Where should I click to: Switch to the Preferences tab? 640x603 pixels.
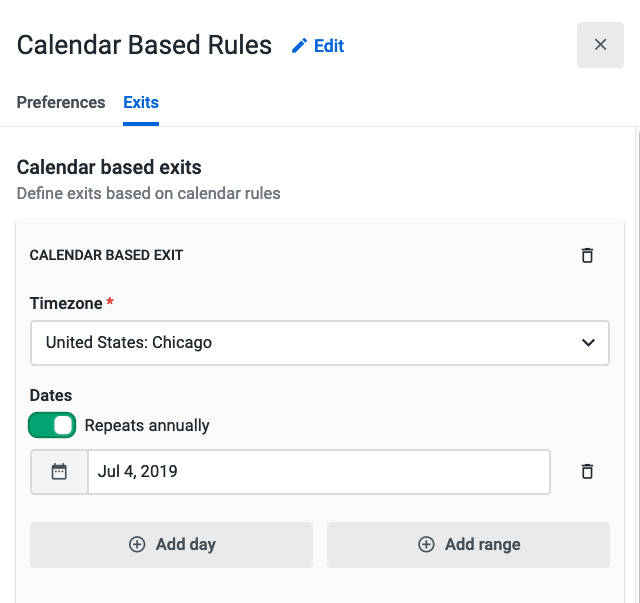[61, 102]
